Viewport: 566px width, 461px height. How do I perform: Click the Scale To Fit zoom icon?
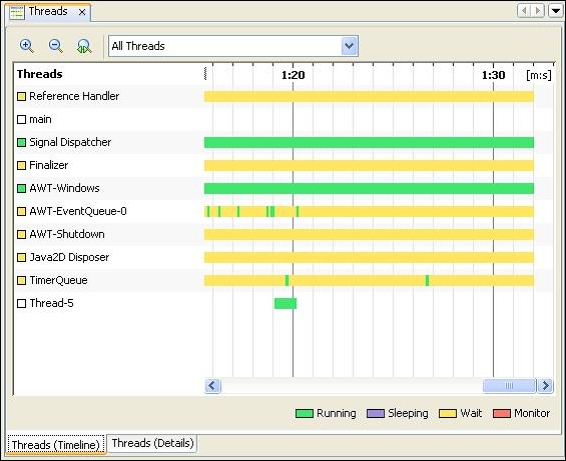(x=84, y=46)
